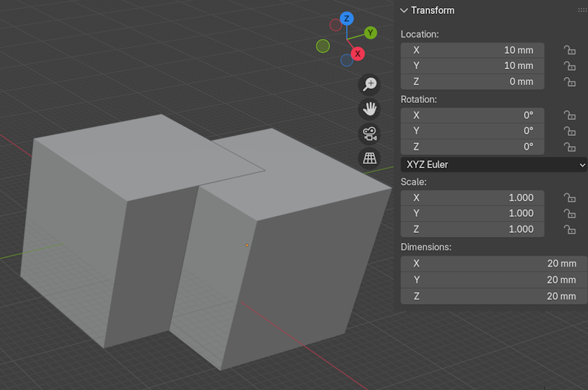Click the zoom magnifier icon in viewport
588x390 pixels.
pyautogui.click(x=369, y=84)
